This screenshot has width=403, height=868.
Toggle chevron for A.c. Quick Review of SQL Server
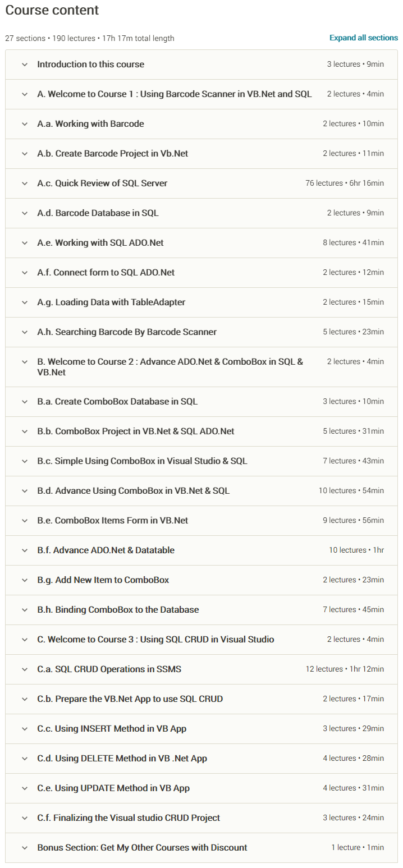pyautogui.click(x=24, y=183)
